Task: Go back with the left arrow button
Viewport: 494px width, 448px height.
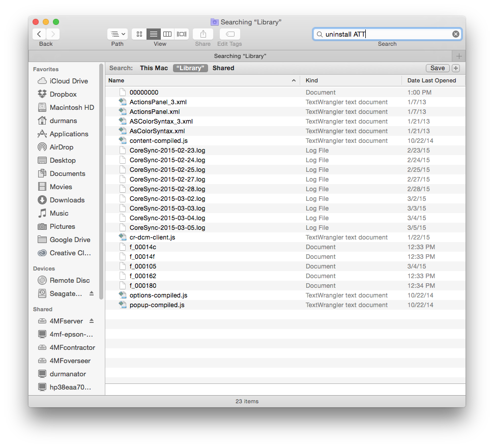Action: [x=39, y=34]
